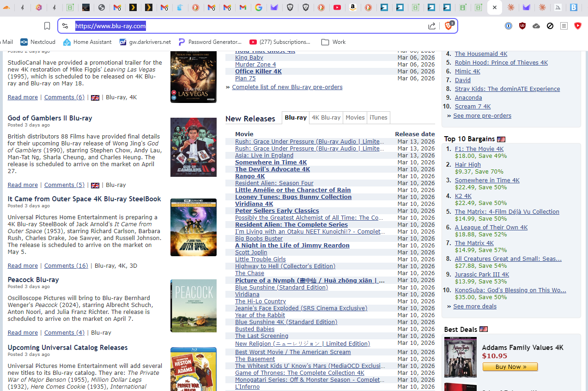Image resolution: width=588 pixels, height=391 pixels.
Task: Open the Nextcloud bookmark
Action: click(x=38, y=42)
